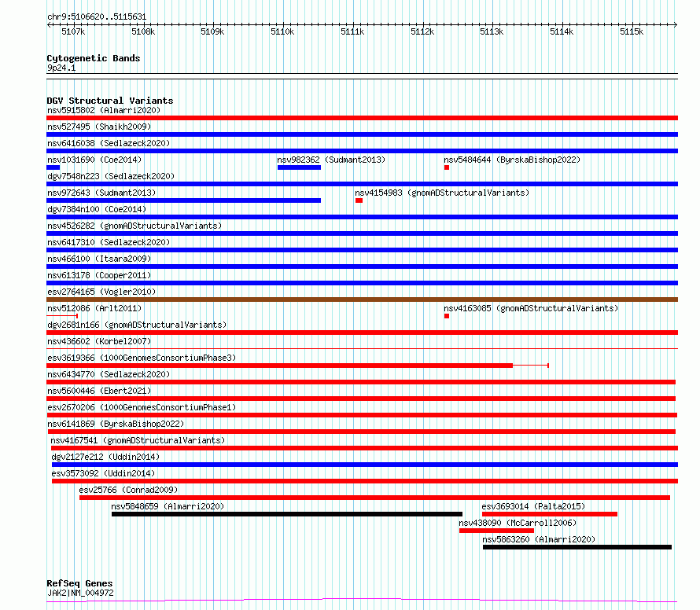
Task: Click the nsv1031690 (Coe2014) short blue bar
Action: point(53,167)
